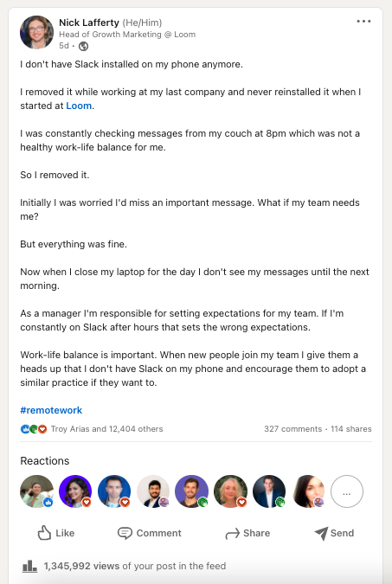Click the first reactor avatar with like badge
Image resolution: width=392 pixels, height=584 pixels.
pos(36,491)
